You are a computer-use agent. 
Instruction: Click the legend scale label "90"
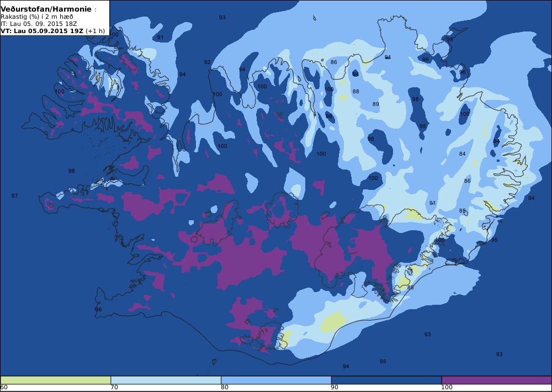(335, 388)
